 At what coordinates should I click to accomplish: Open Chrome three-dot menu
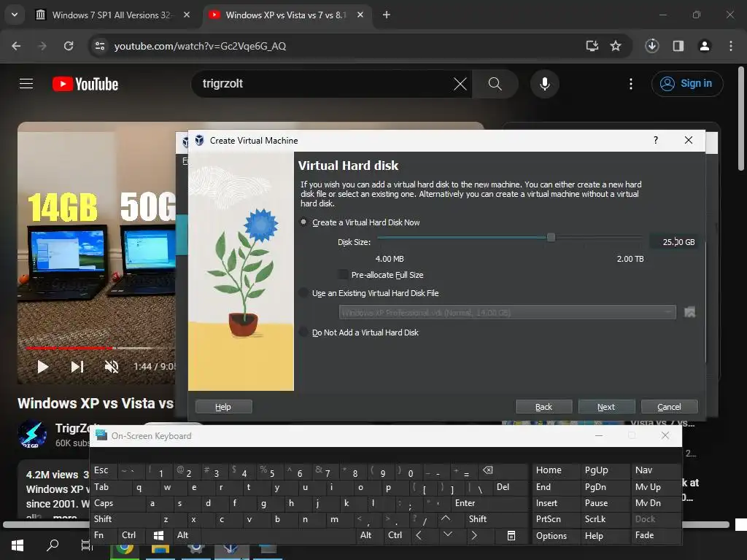point(730,46)
